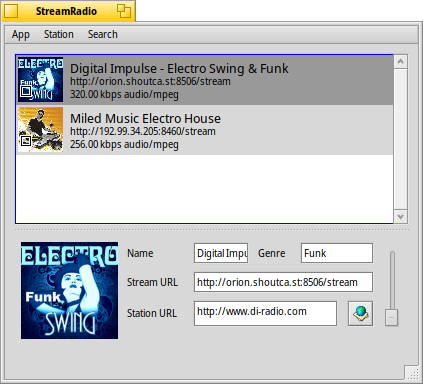This screenshot has height=384, width=423.
Task: Select Miled Music Electro House station
Action: click(205, 130)
